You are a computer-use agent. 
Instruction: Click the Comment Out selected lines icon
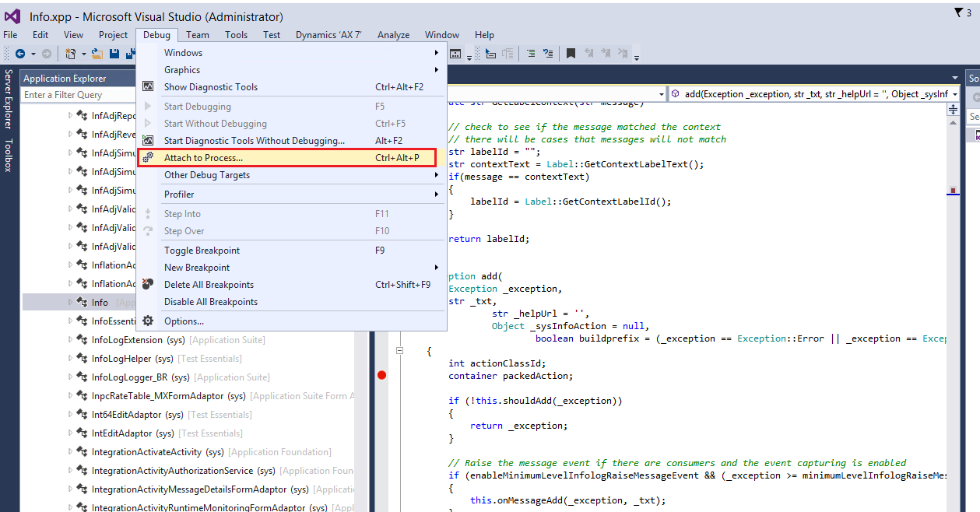tap(531, 53)
